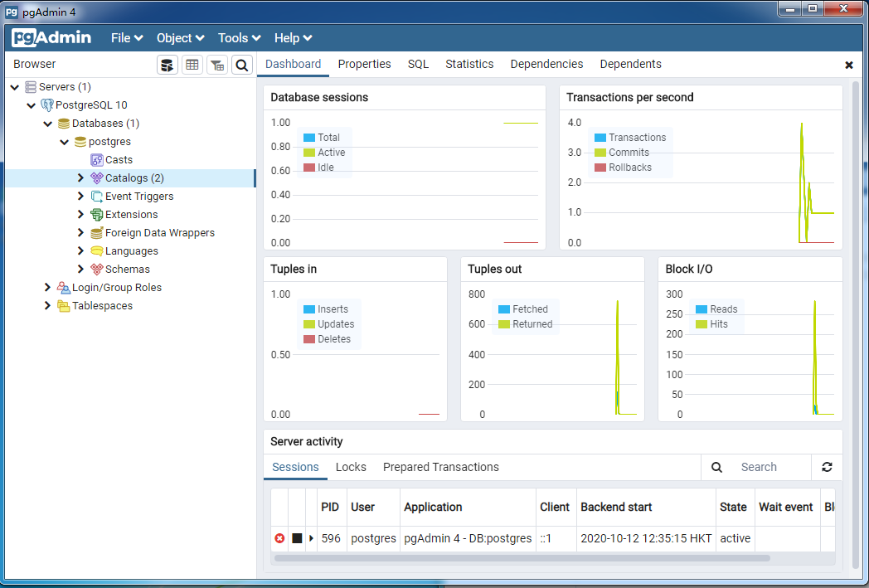This screenshot has width=869, height=588.
Task: Switch to the Dependencies tab
Action: tap(546, 65)
